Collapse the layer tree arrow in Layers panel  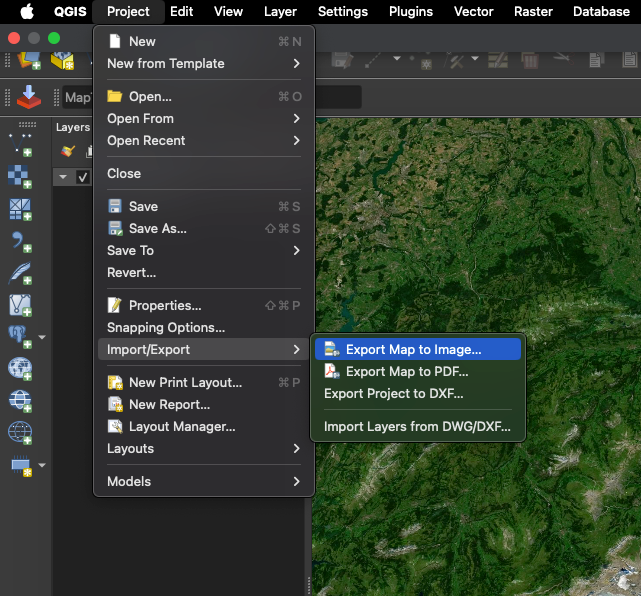63,177
